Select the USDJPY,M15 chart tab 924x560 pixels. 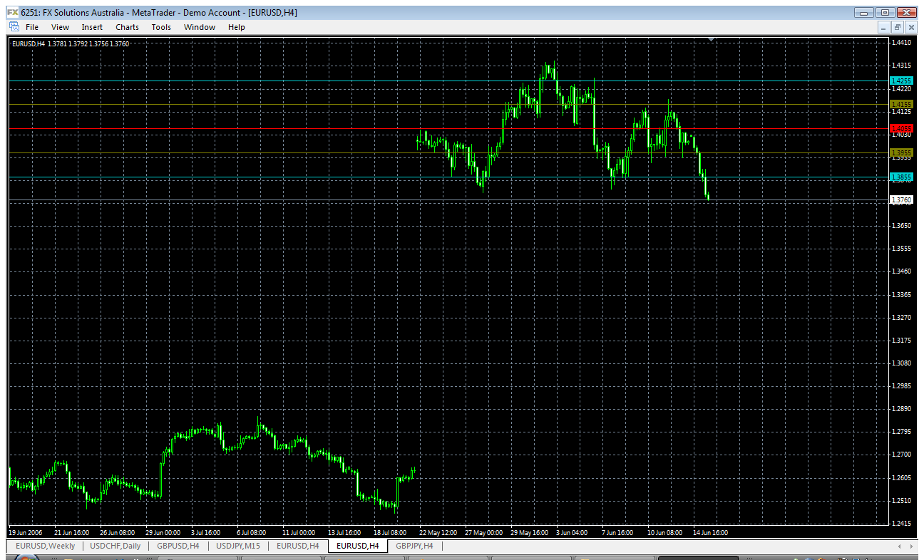click(237, 546)
